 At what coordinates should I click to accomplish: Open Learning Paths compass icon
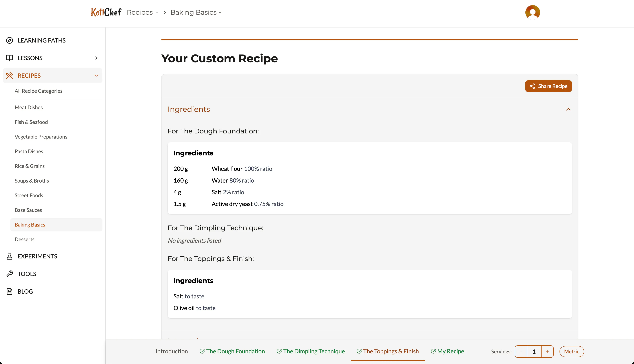10,40
